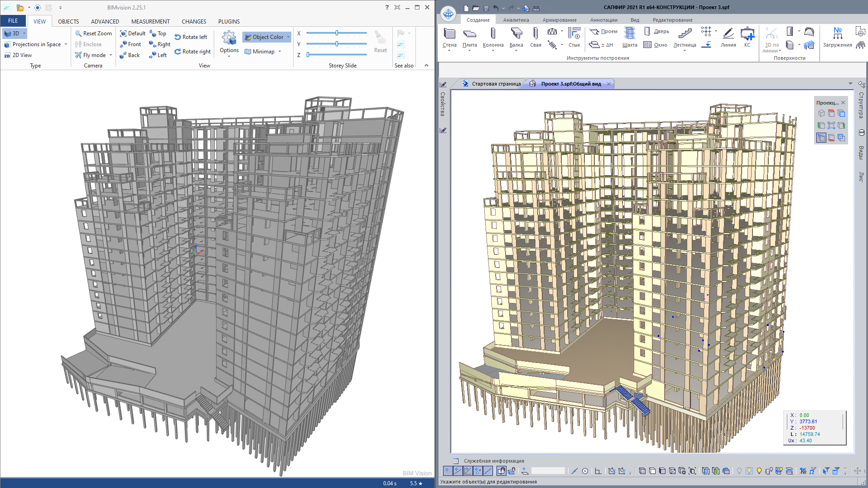868x488 pixels.
Task: Click the Reset Zoom icon
Action: click(x=78, y=33)
